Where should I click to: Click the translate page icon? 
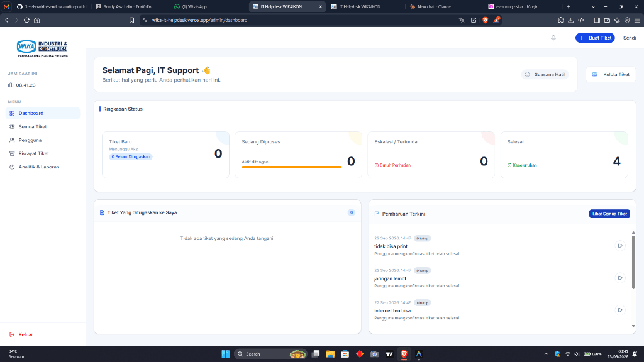pyautogui.click(x=462, y=20)
